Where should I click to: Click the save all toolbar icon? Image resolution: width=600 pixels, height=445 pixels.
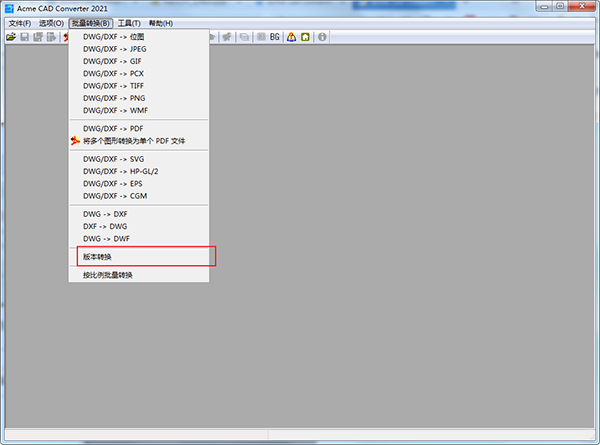click(38, 37)
